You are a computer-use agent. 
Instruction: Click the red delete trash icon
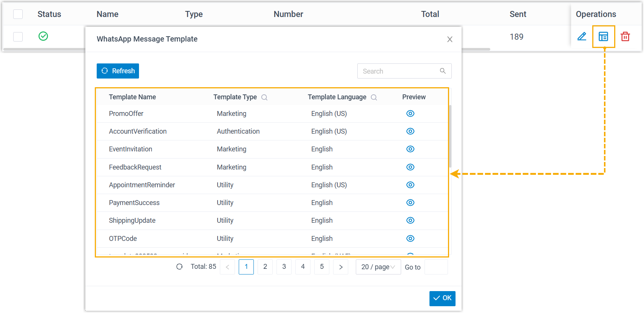[x=625, y=37]
